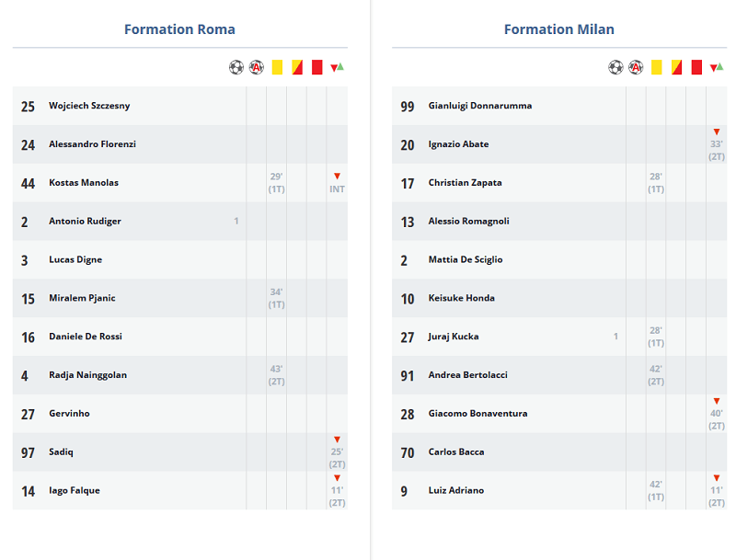Select Radja Nainggolan in Roma lineup
The height and width of the screenshot is (560, 736).
point(87,375)
